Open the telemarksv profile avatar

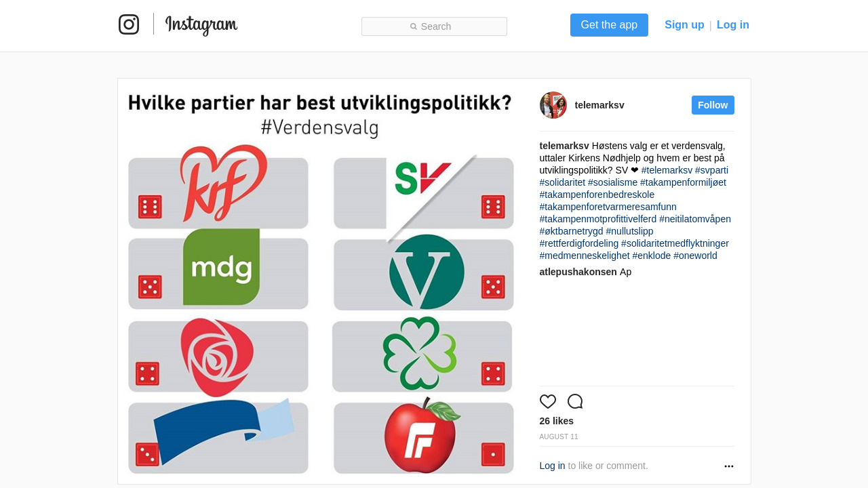pos(553,105)
